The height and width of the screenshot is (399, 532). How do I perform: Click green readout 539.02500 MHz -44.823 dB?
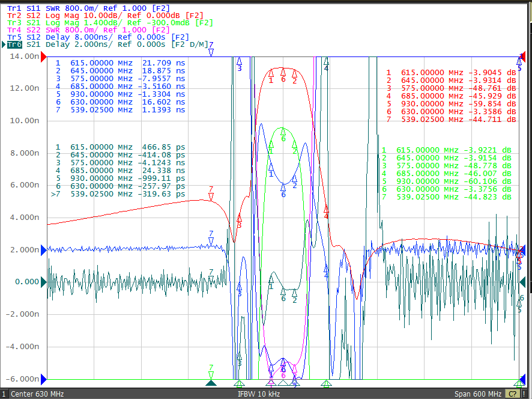[x=447, y=196]
